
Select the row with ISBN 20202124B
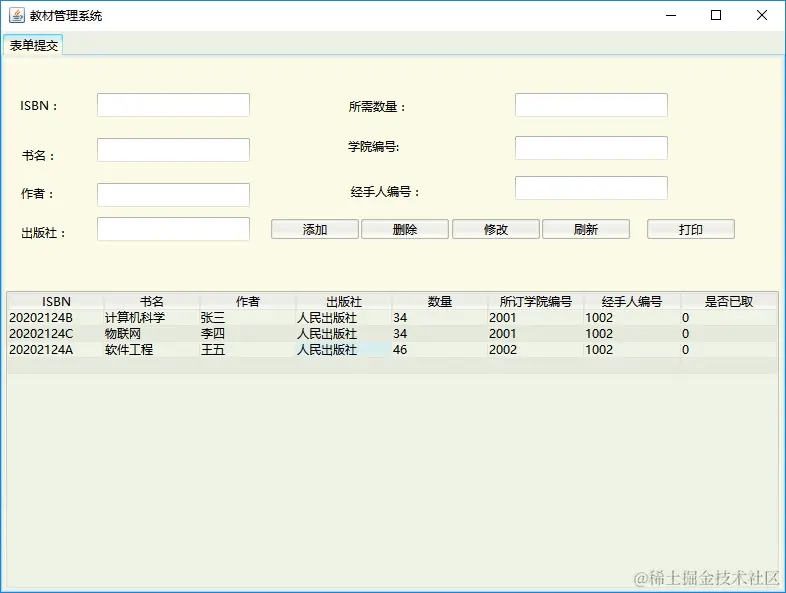click(x=392, y=318)
